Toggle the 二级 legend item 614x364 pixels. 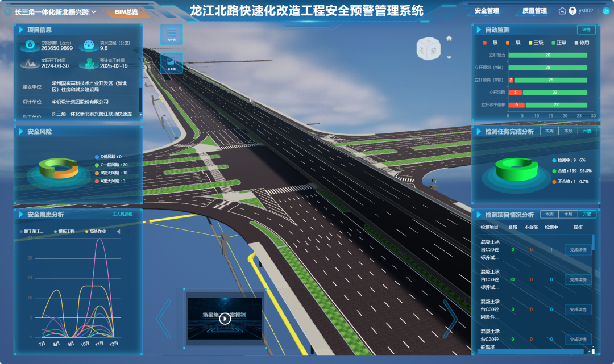point(513,43)
